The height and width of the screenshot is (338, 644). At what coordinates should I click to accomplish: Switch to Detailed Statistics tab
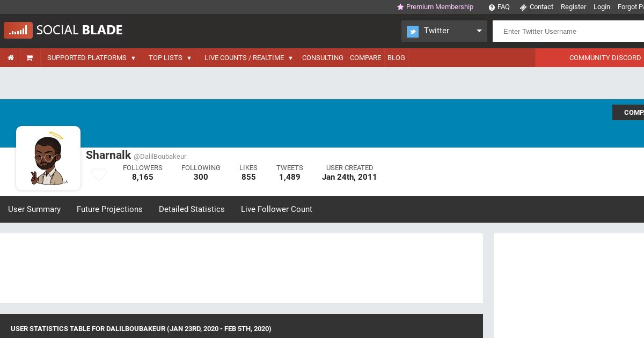coord(192,209)
